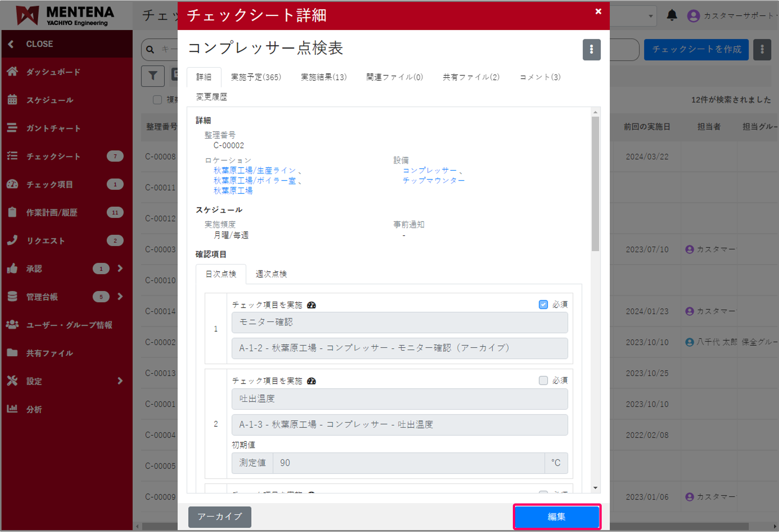Click the filter icon below the search bar
The image size is (779, 532).
click(x=153, y=76)
